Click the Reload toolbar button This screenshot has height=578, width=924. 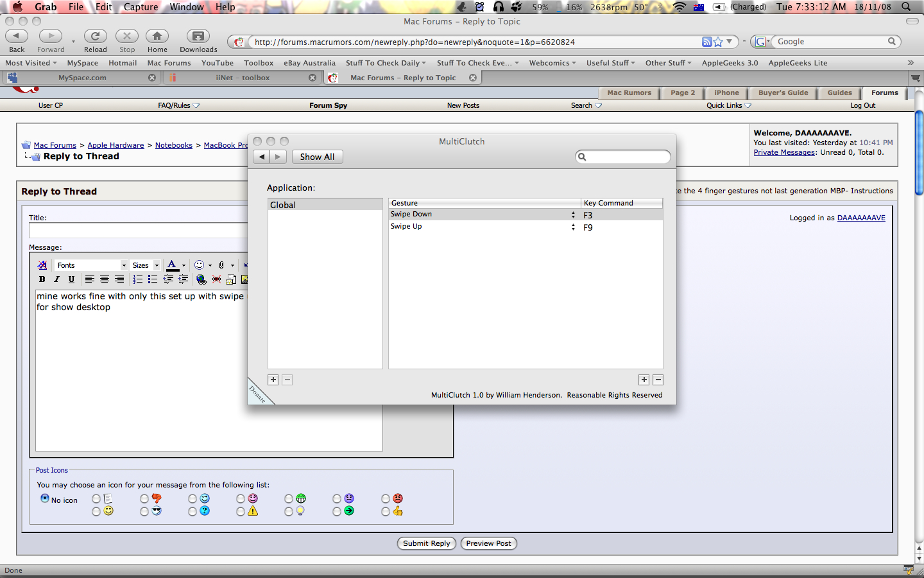[95, 36]
